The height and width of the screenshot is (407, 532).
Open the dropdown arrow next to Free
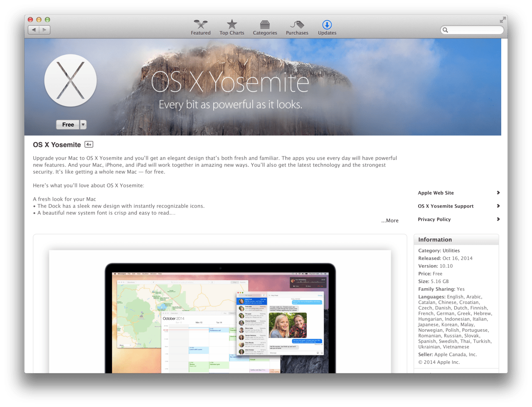tap(83, 124)
